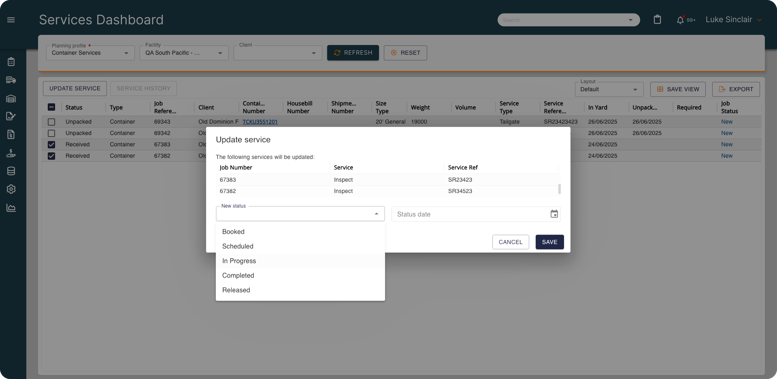
Task: Click the SR34523 service ref cell
Action: (459, 191)
